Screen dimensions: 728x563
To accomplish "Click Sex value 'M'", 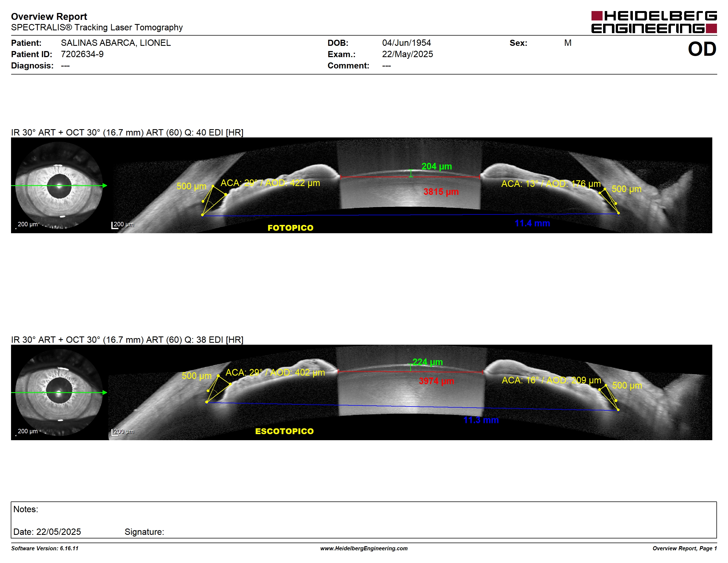I will click(568, 43).
